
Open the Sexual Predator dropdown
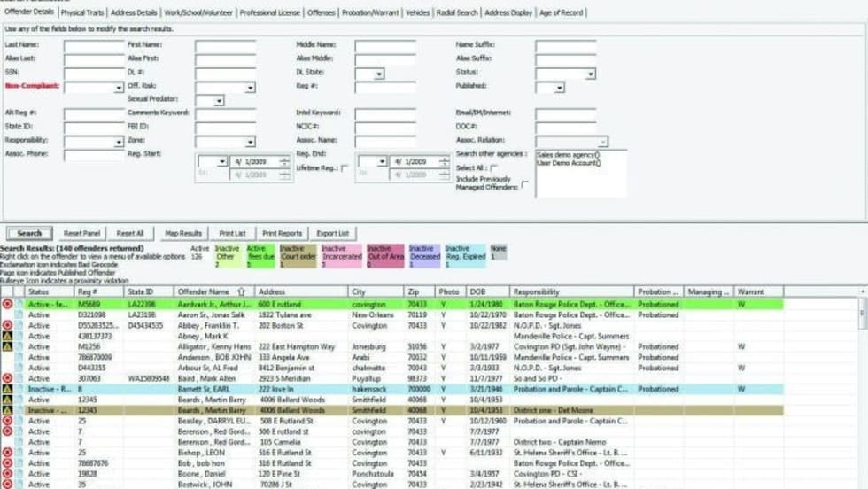coord(219,101)
